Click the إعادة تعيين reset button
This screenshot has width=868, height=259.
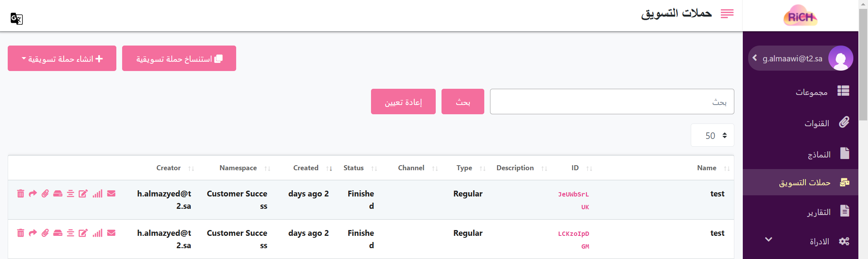pyautogui.click(x=403, y=102)
